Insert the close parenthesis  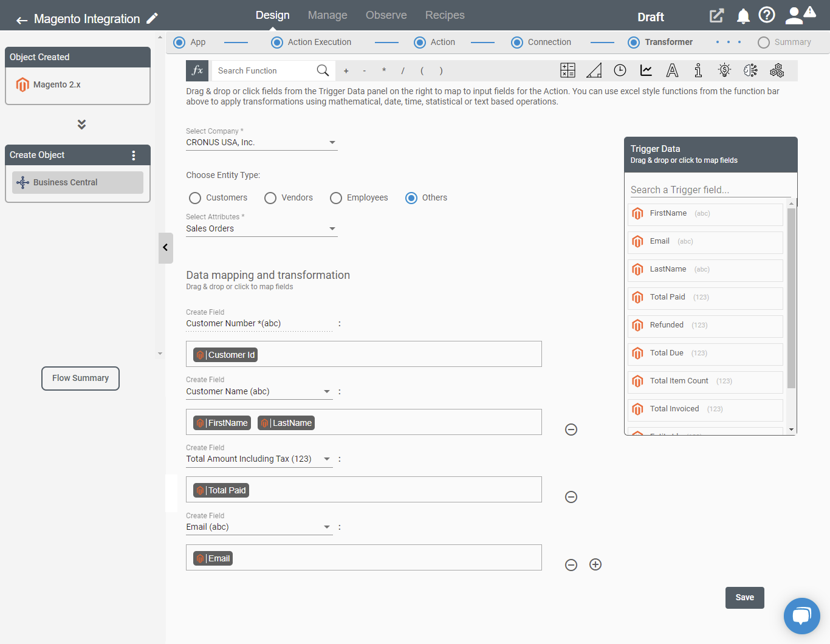(x=441, y=71)
